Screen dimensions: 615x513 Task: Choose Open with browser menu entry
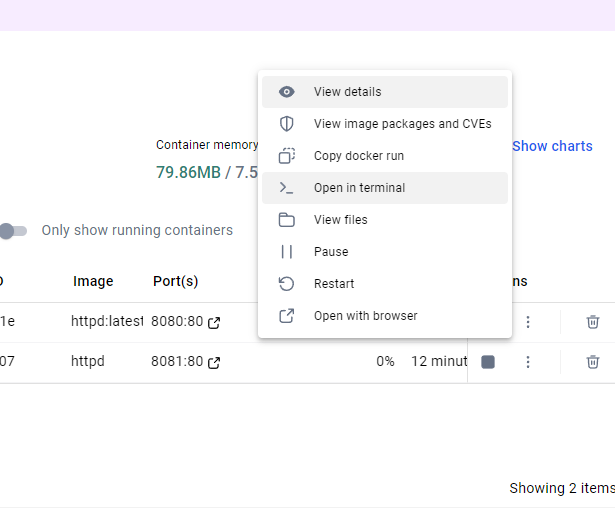point(365,316)
